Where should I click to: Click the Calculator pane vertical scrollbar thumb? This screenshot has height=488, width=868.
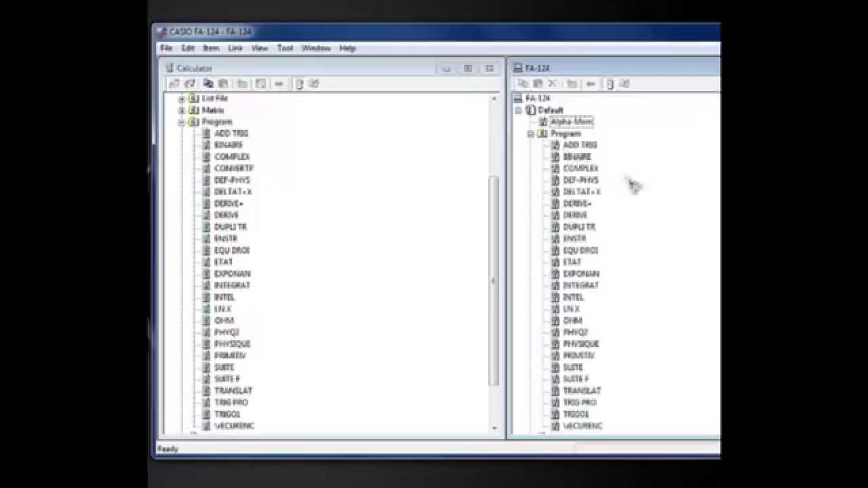point(494,281)
